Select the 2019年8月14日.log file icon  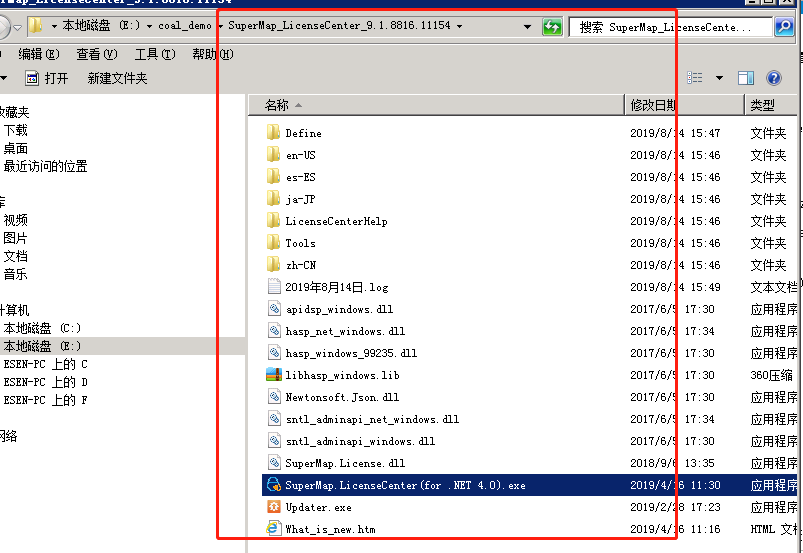pos(274,287)
